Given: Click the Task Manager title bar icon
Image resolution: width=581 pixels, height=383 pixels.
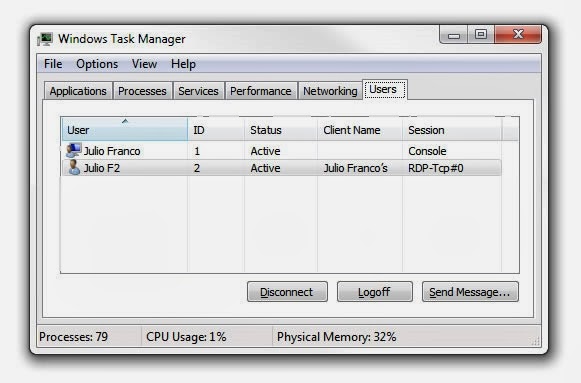Looking at the screenshot, I should tap(45, 39).
